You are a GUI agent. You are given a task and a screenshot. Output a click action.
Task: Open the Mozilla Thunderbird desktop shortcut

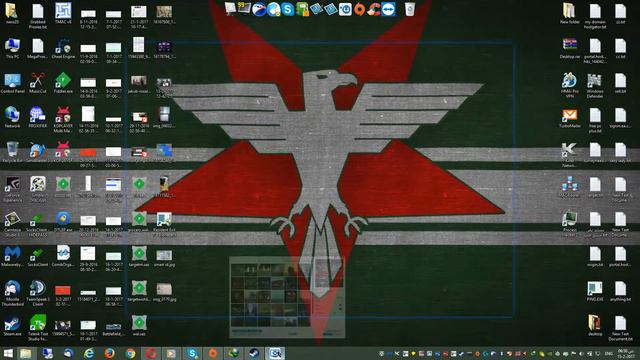pyautogui.click(x=12, y=293)
